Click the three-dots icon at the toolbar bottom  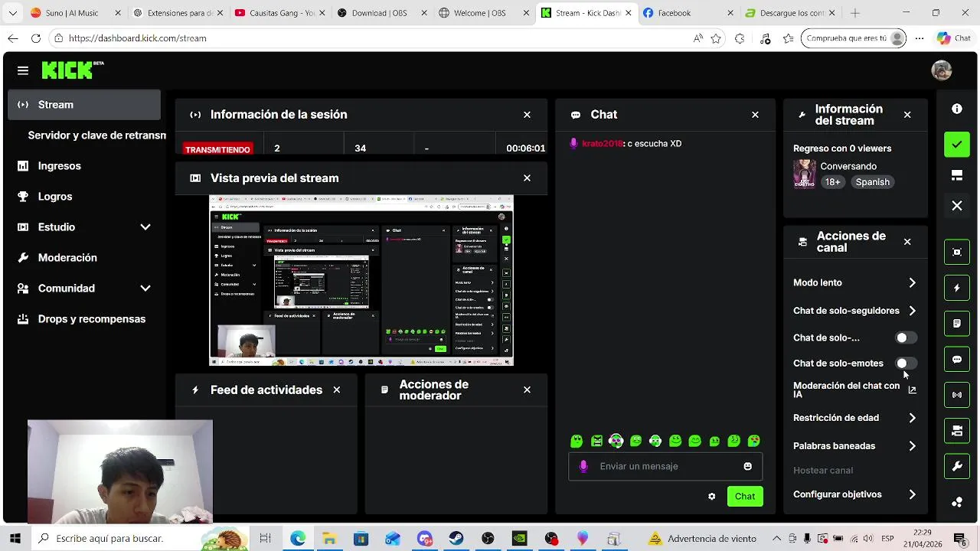pyautogui.click(x=957, y=502)
